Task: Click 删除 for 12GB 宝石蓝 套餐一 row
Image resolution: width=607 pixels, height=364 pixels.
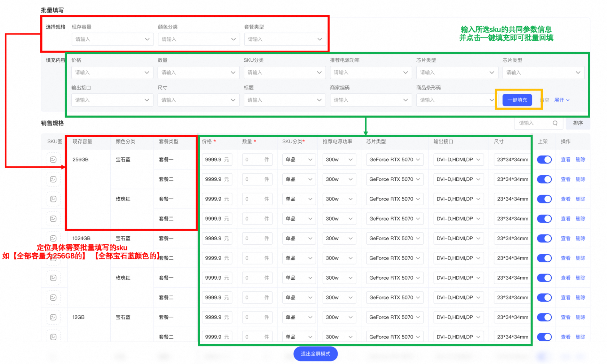Action: pos(580,317)
